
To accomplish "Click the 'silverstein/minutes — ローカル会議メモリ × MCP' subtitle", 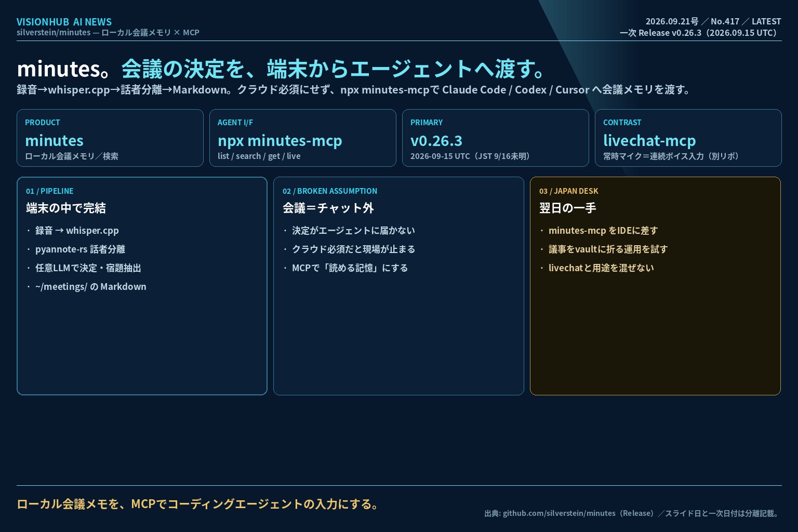I will pyautogui.click(x=108, y=32).
